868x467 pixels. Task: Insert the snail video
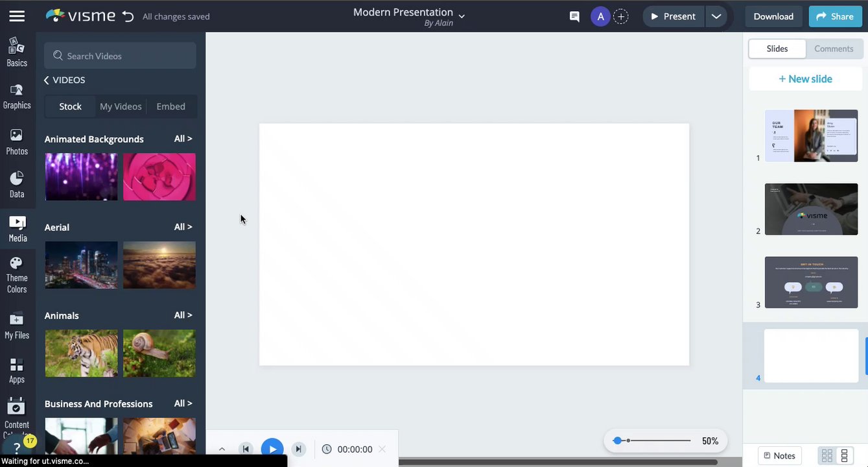point(159,353)
